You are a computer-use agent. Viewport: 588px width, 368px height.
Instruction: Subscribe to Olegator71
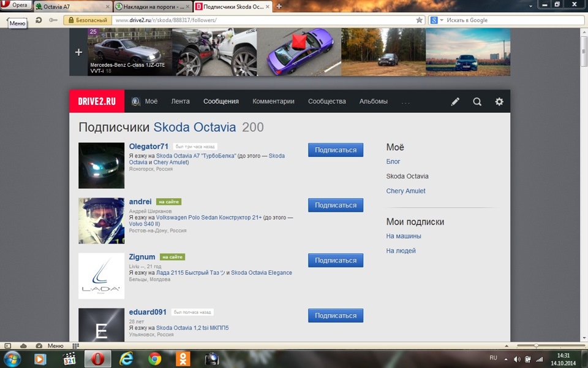(336, 150)
